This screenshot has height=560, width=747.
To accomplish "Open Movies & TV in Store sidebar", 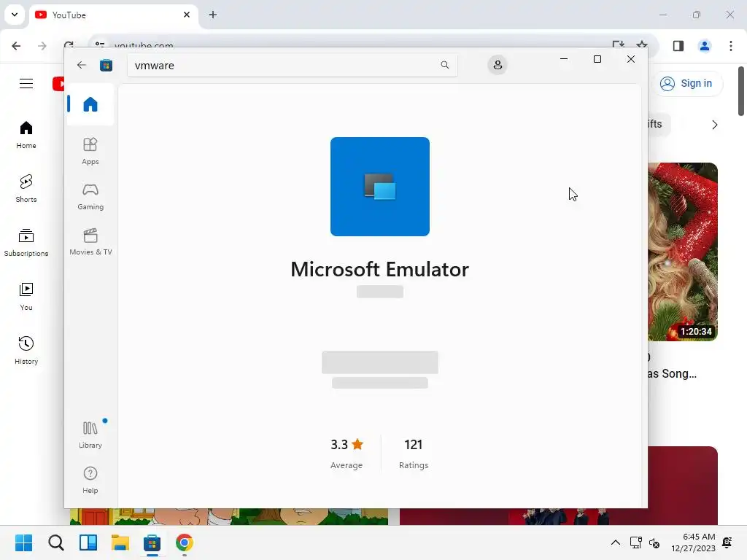I will (x=90, y=241).
